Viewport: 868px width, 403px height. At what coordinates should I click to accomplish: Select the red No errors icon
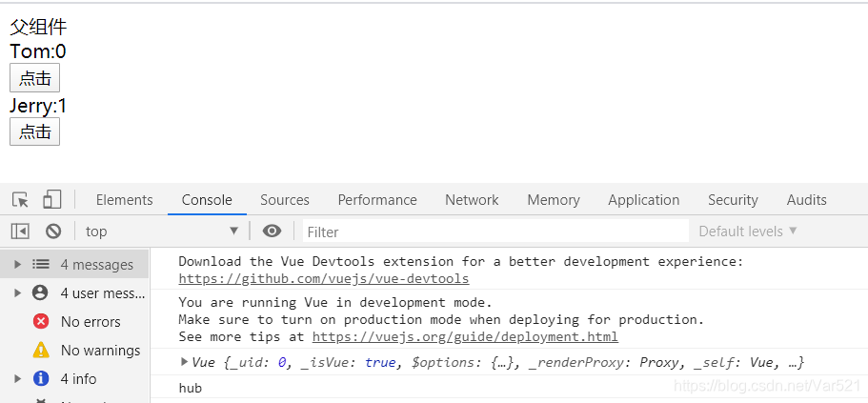41,321
